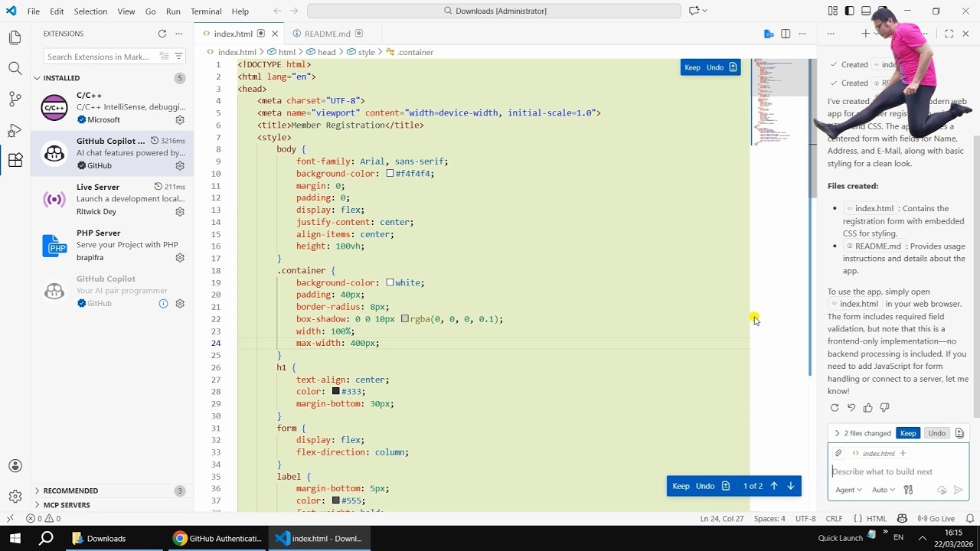The height and width of the screenshot is (551, 980).
Task: Click the white color swatch
Action: pyautogui.click(x=390, y=282)
